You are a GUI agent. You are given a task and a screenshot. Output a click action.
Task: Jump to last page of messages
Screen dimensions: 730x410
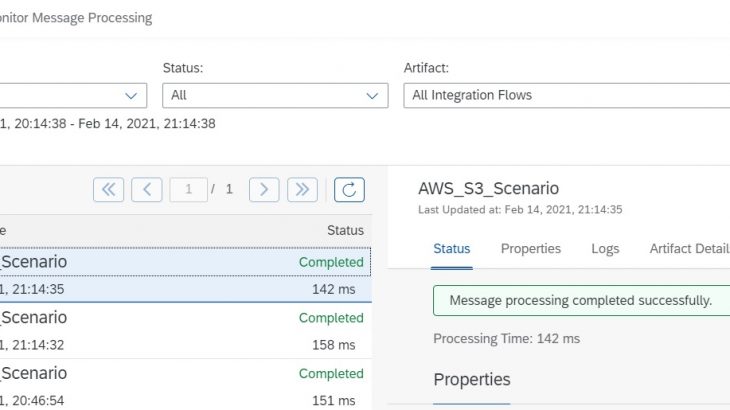tap(302, 189)
